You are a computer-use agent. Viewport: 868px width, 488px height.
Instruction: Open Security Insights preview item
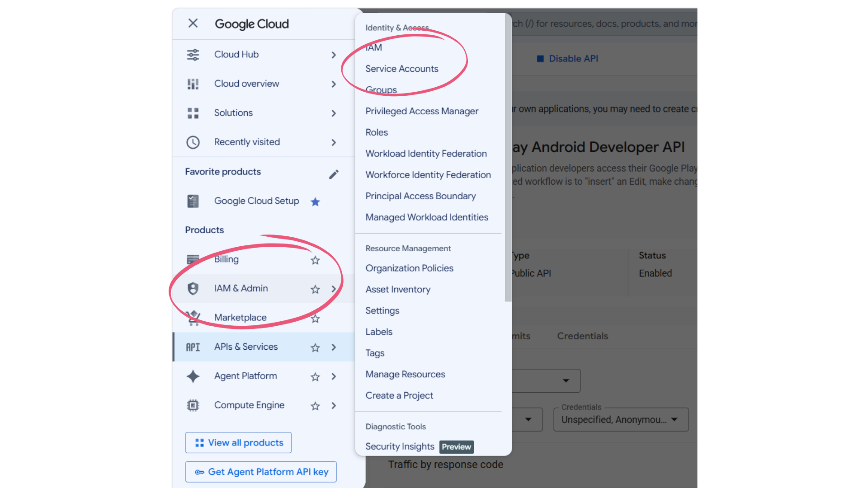(x=420, y=447)
